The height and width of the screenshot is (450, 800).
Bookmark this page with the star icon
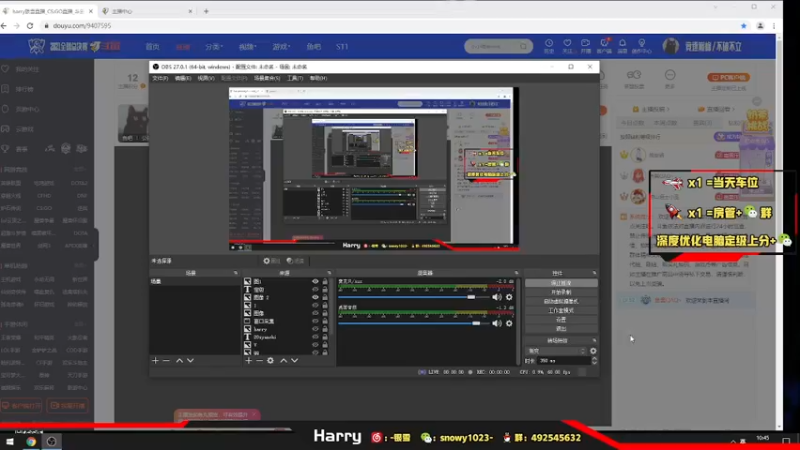[x=744, y=26]
